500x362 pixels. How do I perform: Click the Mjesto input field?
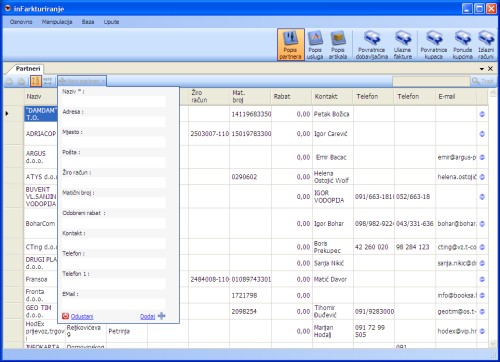tap(113, 142)
